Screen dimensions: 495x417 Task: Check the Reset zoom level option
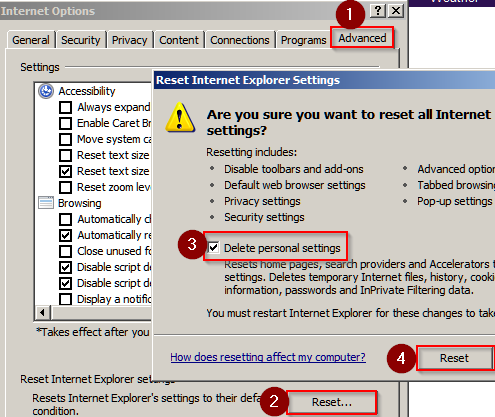[x=65, y=187]
